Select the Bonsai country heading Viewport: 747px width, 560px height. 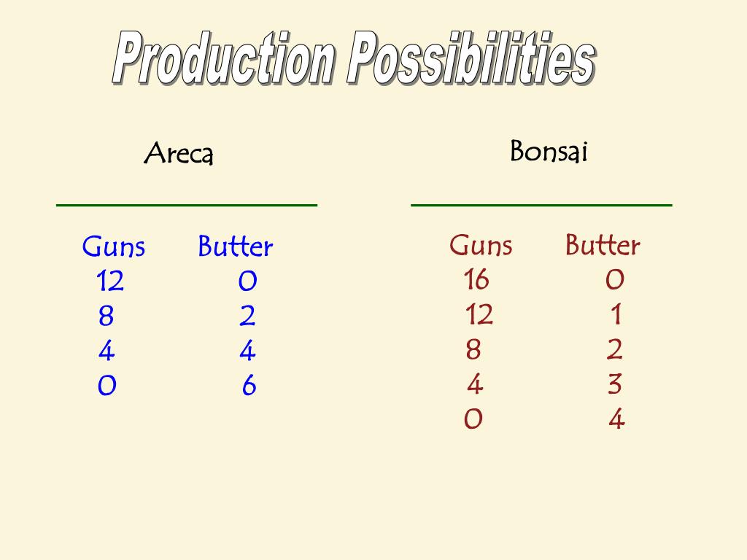tap(549, 151)
